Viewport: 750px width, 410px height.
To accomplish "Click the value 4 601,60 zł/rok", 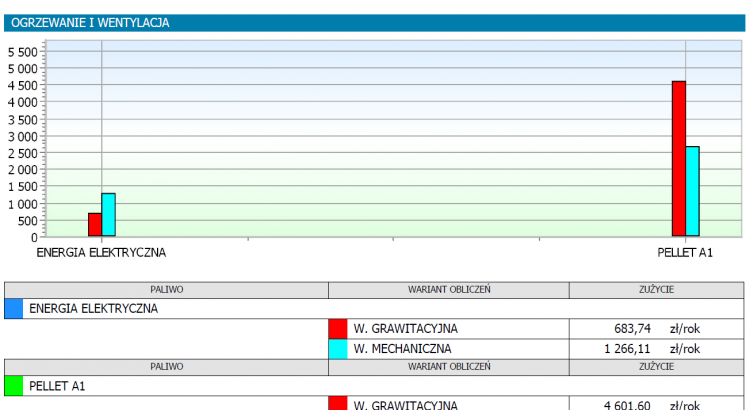I will click(x=652, y=405).
